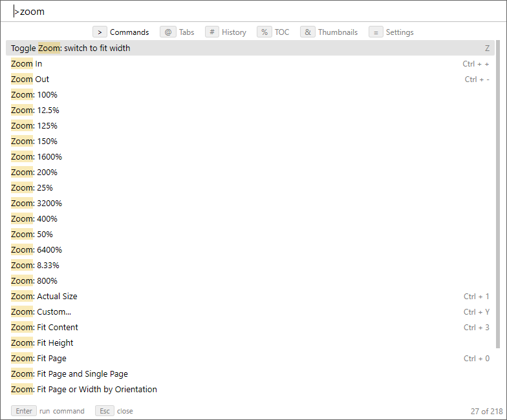Select Zoom: 6400%
The image size is (507, 420).
point(250,249)
